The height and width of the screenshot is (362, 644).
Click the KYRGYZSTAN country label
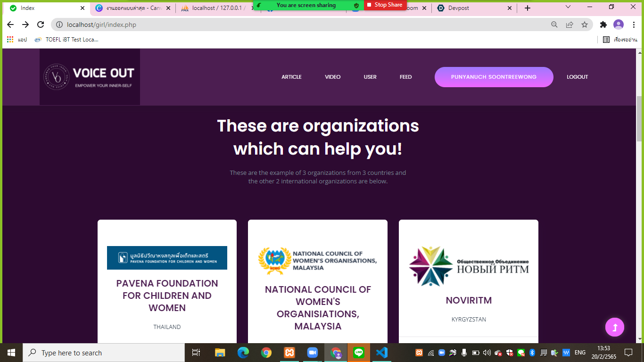pos(469,319)
